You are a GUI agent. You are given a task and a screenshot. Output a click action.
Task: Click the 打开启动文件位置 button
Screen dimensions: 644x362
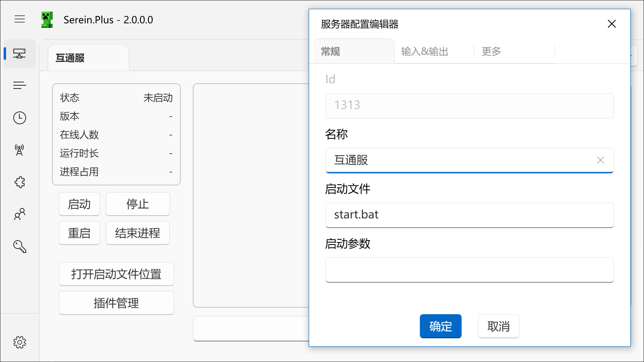coord(116,274)
